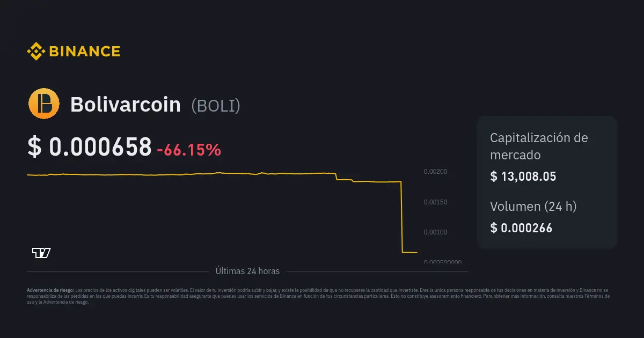The image size is (644, 338).
Task: Click the flat yellow price line plateau
Action: tap(181, 174)
